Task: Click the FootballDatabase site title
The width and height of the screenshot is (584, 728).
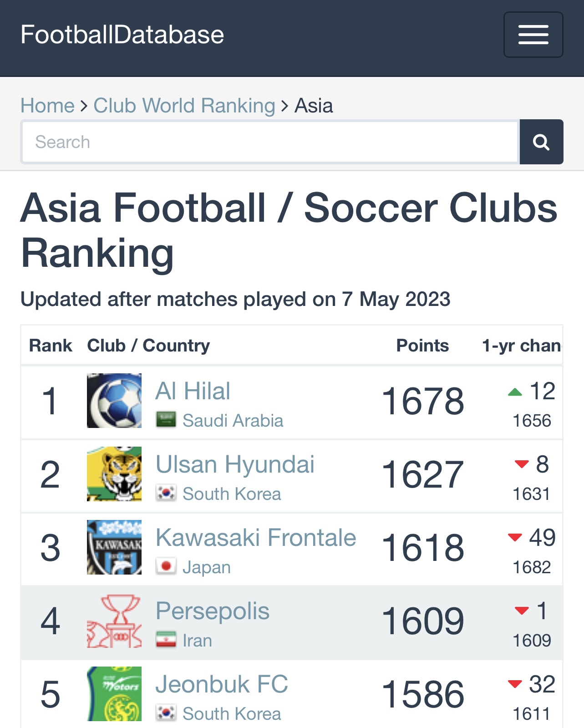Action: [122, 35]
